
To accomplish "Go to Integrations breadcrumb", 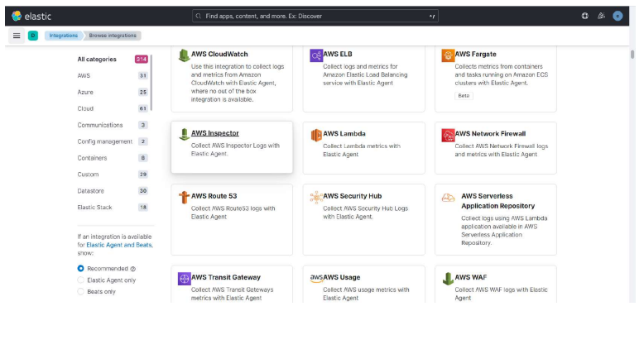I will click(63, 36).
